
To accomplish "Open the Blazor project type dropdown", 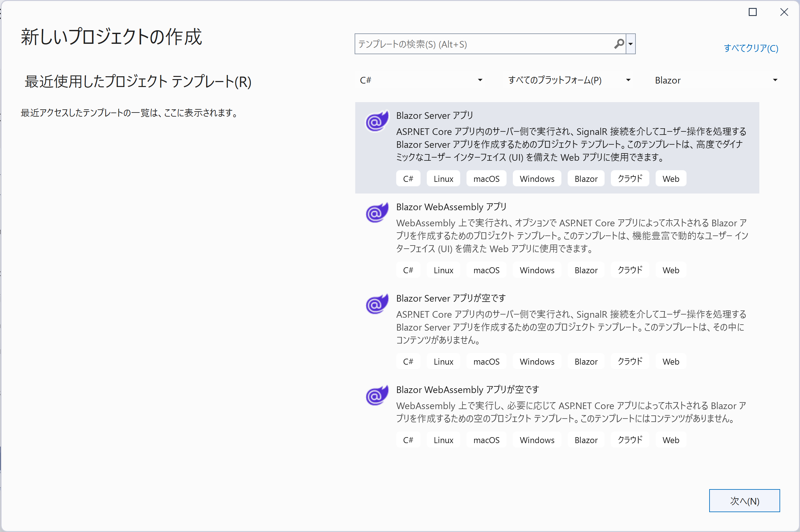I will click(x=715, y=80).
